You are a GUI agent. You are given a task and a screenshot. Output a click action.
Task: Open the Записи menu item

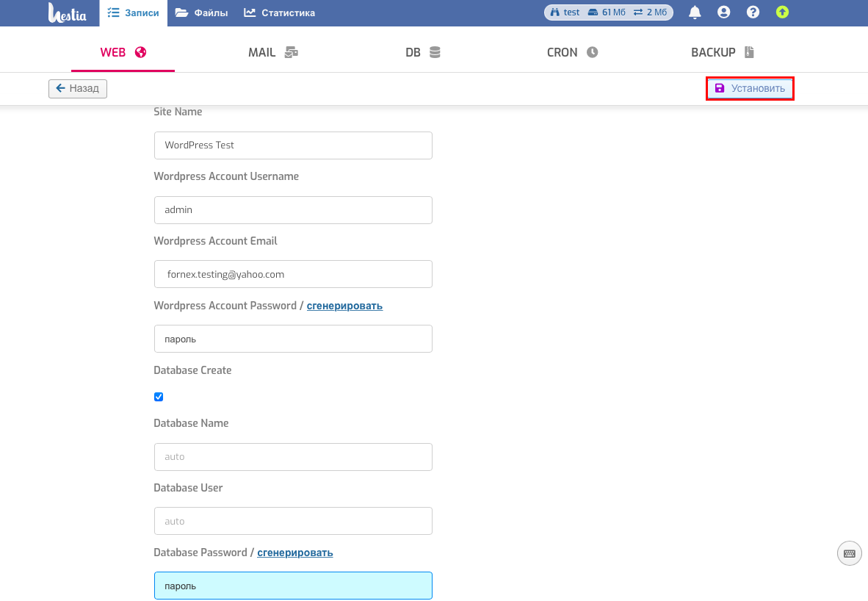(x=134, y=12)
